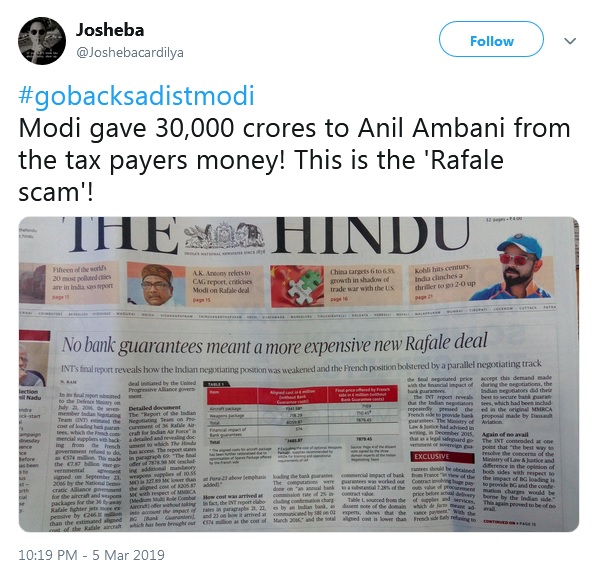
Task: Open the Josheba display name link
Action: 110,30
